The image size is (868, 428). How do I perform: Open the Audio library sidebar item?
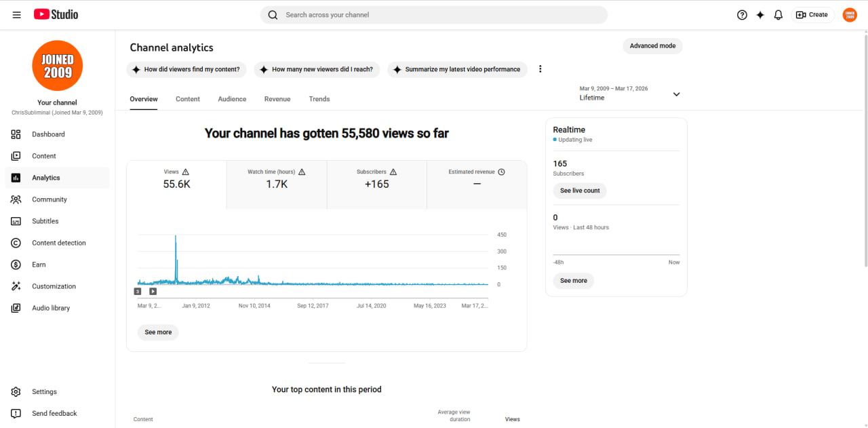click(58, 308)
